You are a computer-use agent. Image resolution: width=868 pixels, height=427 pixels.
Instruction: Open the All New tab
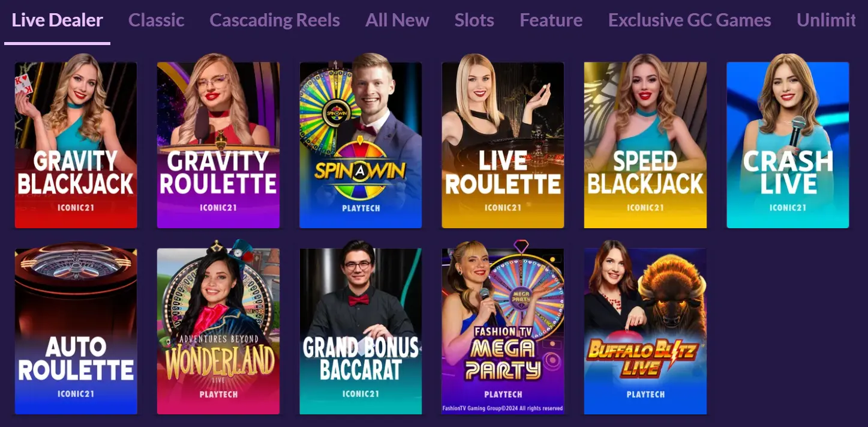pyautogui.click(x=397, y=20)
